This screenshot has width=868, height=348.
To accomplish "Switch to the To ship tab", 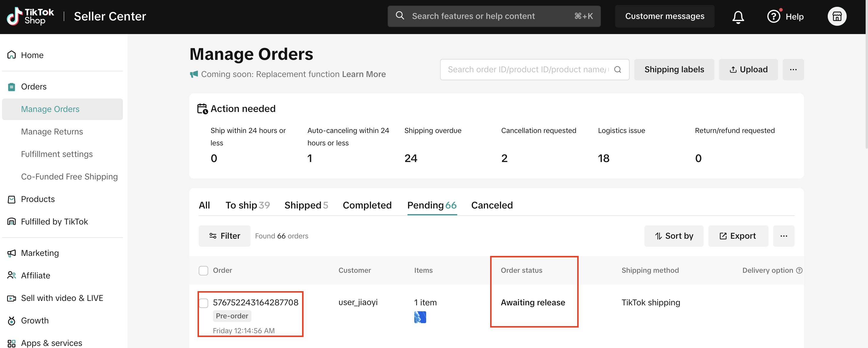I will [247, 205].
